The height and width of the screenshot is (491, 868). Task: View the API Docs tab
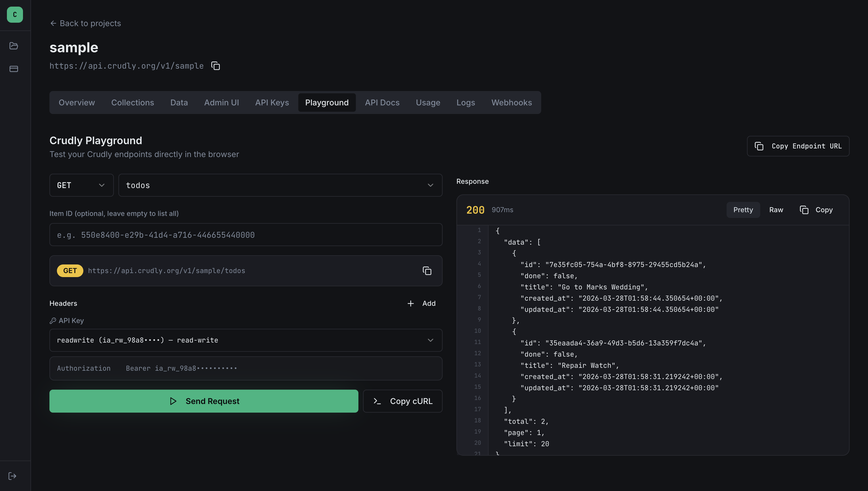[382, 103]
